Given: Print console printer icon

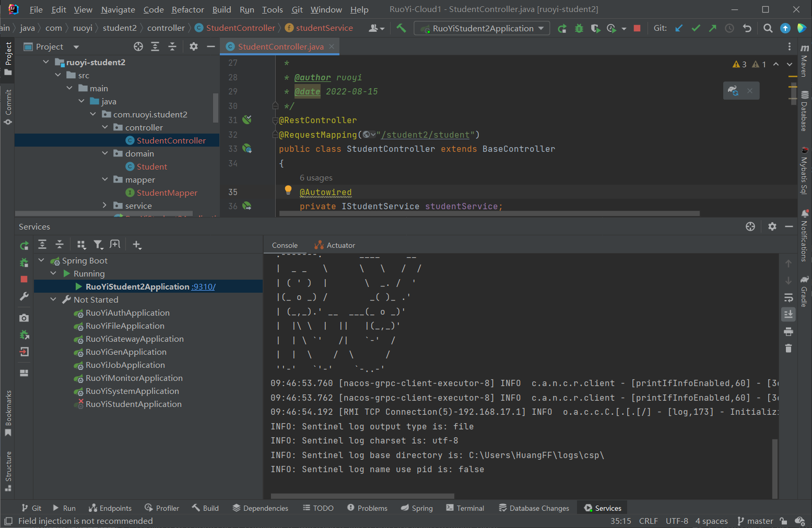Looking at the screenshot, I should pos(789,331).
